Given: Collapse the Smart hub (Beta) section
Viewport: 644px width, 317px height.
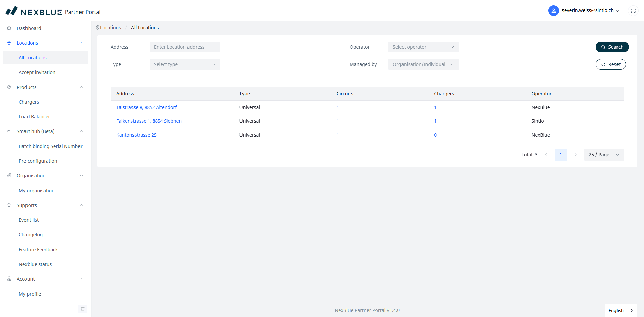Looking at the screenshot, I should tap(81, 131).
